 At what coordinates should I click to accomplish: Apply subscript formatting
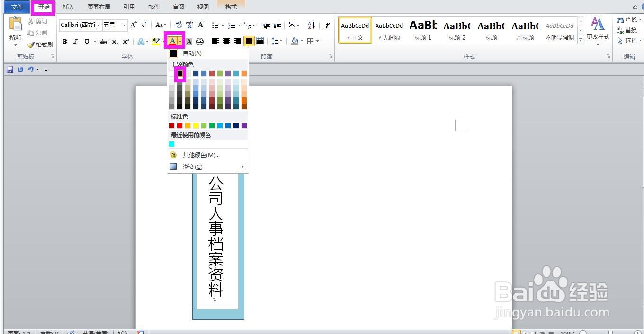pos(114,42)
